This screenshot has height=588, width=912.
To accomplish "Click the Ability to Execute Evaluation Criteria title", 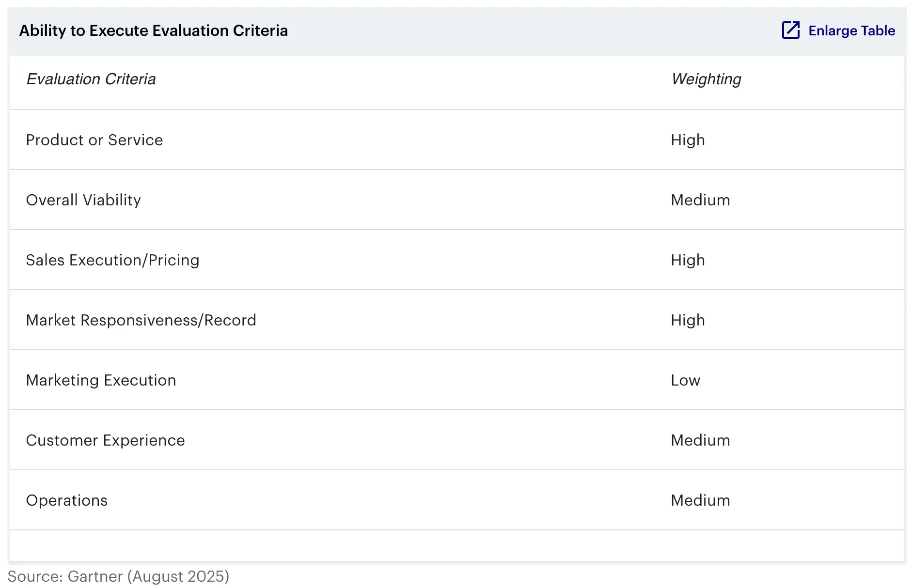I will click(x=153, y=31).
